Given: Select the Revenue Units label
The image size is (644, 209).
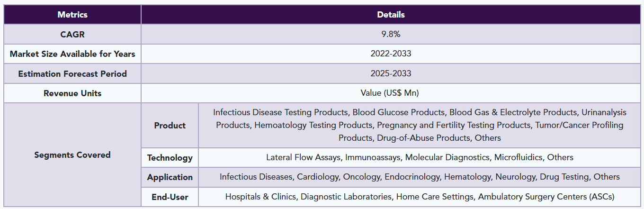Looking at the screenshot, I should 72,93.
